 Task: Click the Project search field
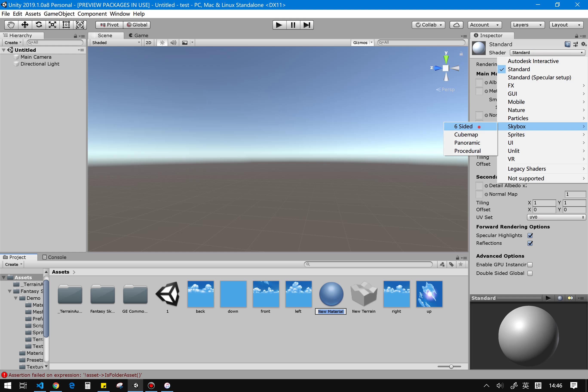368,264
